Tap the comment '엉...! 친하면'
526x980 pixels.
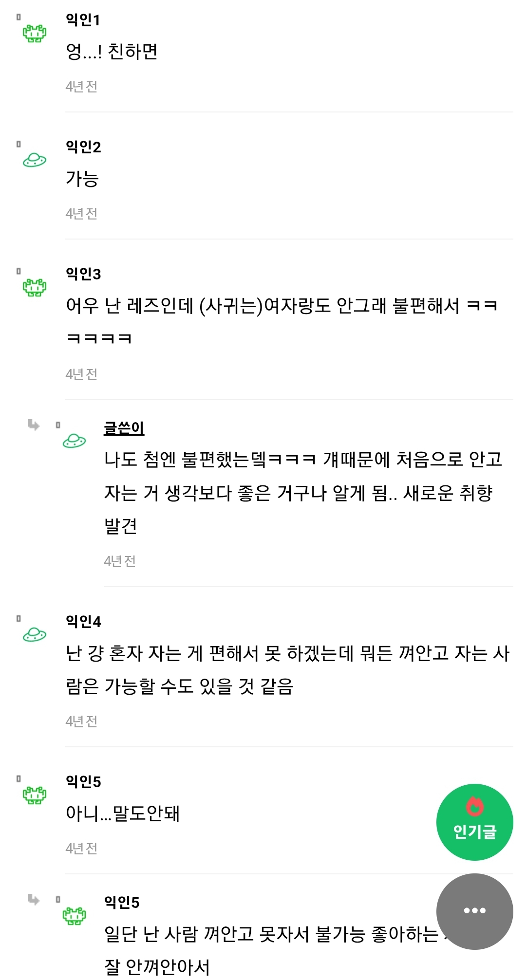[112, 52]
